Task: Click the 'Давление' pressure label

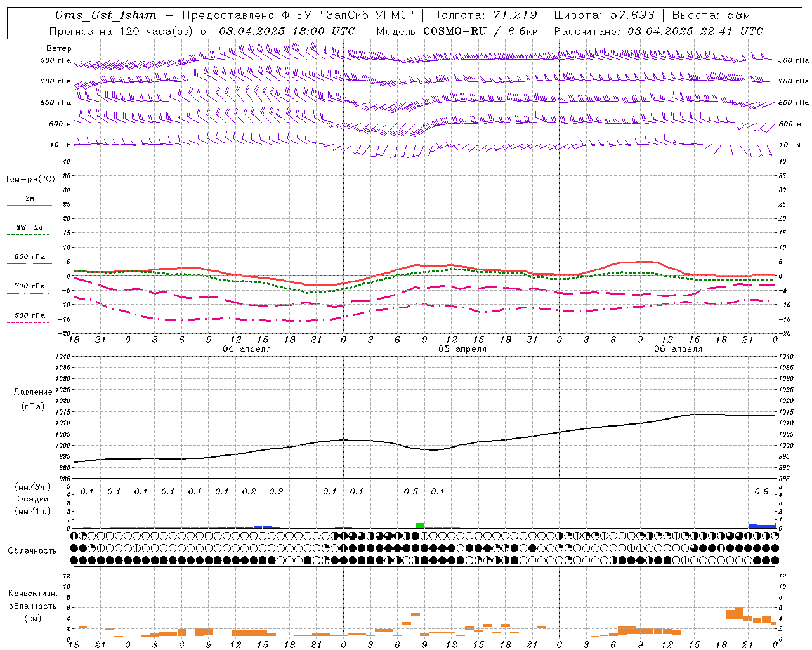Action: click(33, 392)
